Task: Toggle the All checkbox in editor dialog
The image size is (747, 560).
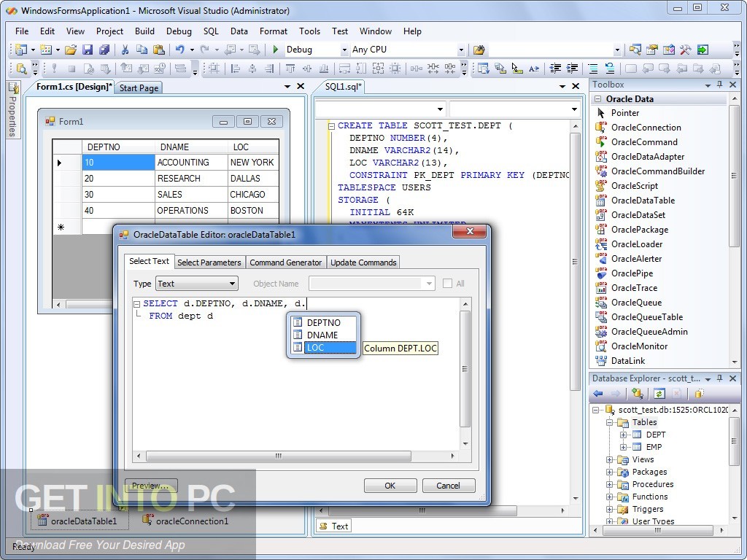Action: tap(447, 284)
